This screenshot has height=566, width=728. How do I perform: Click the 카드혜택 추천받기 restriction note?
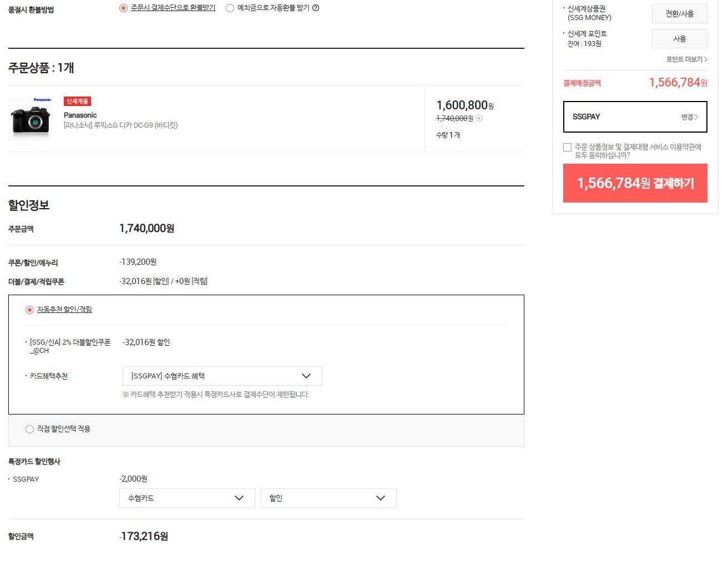pos(216,395)
